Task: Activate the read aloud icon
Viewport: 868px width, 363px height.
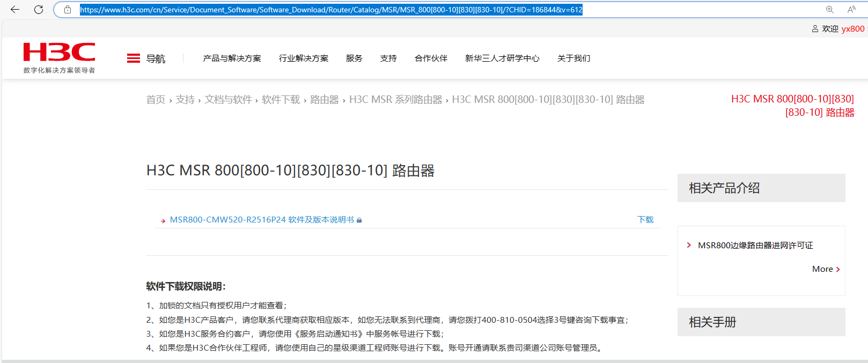Action: coord(851,10)
